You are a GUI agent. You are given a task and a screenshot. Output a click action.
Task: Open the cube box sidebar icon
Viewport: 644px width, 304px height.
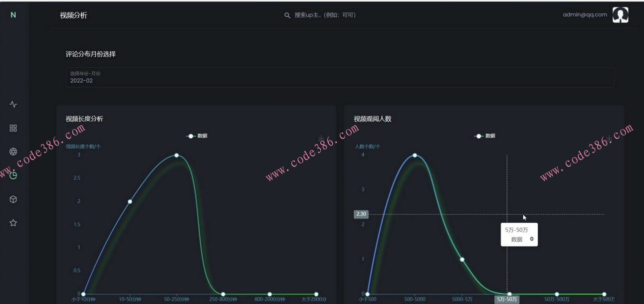(13, 199)
